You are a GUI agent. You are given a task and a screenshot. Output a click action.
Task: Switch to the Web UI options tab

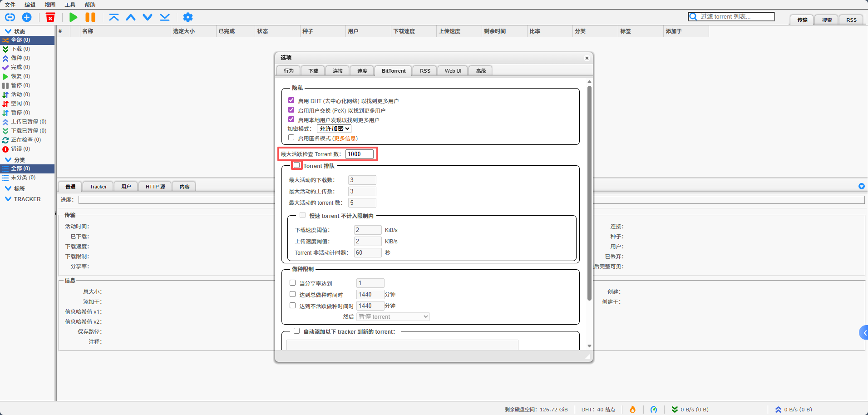453,71
